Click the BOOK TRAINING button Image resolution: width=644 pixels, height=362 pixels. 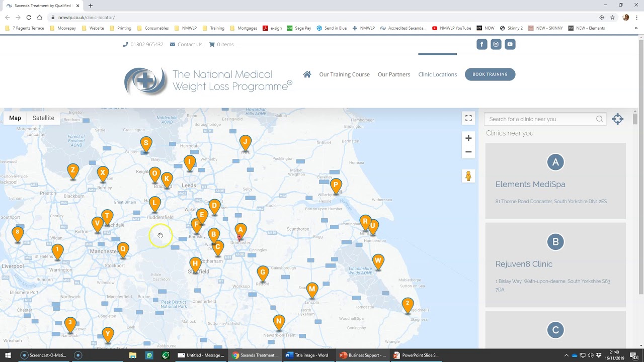[x=490, y=74]
